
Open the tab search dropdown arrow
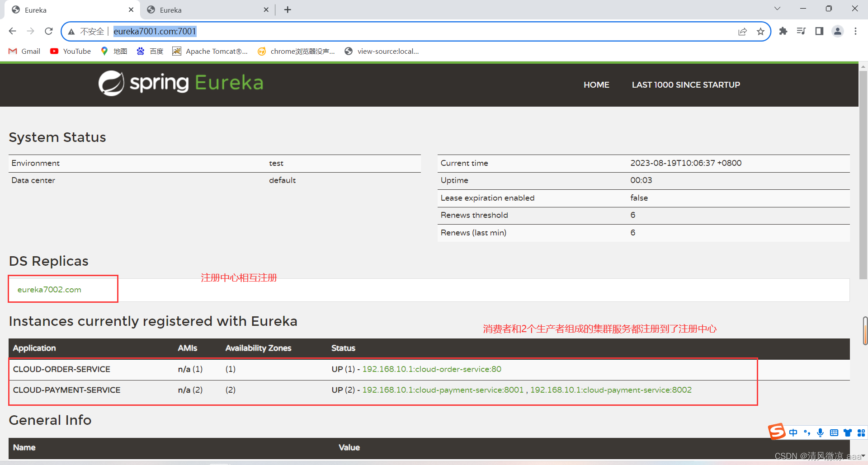tap(777, 9)
